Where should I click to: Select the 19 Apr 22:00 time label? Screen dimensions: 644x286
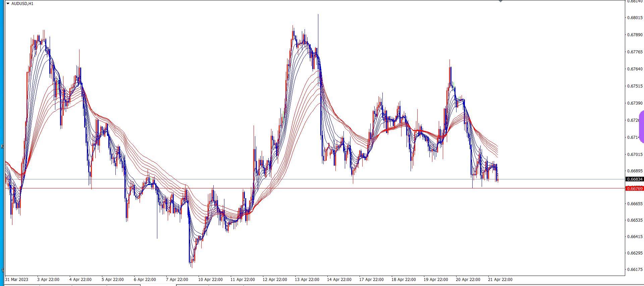(436, 280)
